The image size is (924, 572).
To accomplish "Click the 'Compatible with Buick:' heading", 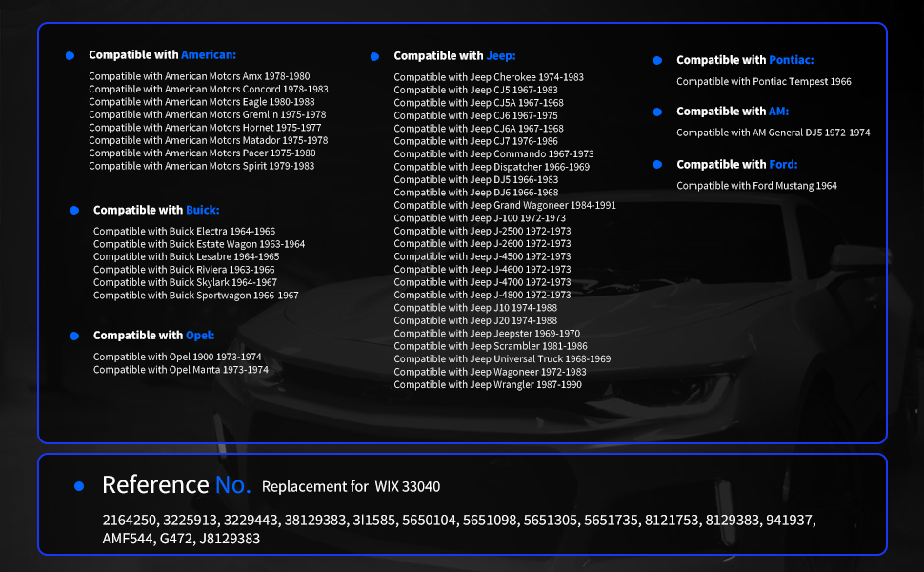I will tap(156, 210).
